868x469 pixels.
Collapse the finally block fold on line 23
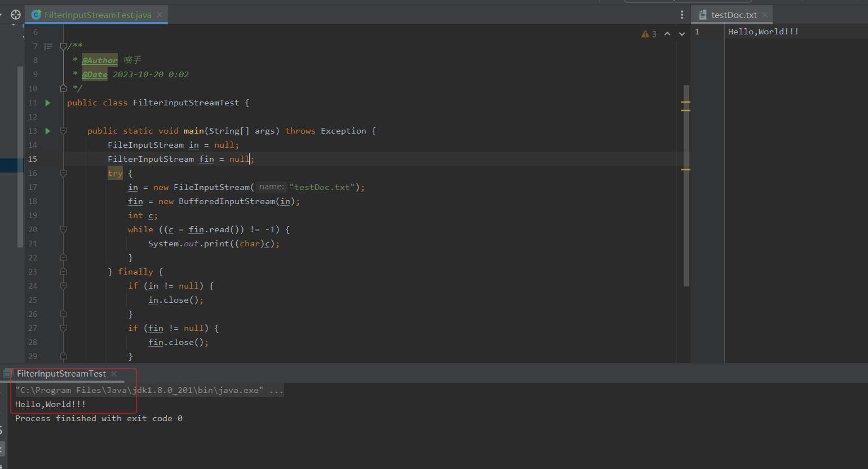pos(63,272)
